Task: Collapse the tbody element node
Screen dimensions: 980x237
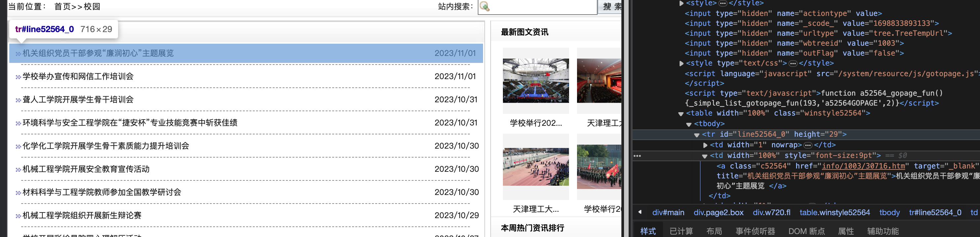Action: [x=689, y=124]
